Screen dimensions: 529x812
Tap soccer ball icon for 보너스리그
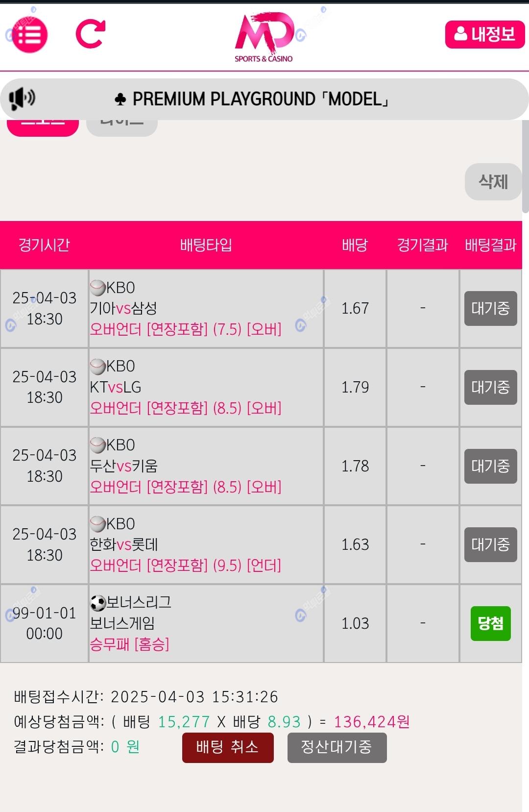[98, 603]
